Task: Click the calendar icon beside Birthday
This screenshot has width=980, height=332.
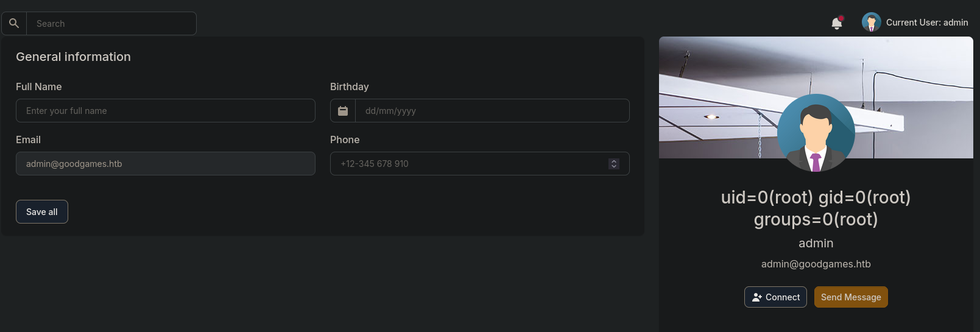Action: (343, 111)
